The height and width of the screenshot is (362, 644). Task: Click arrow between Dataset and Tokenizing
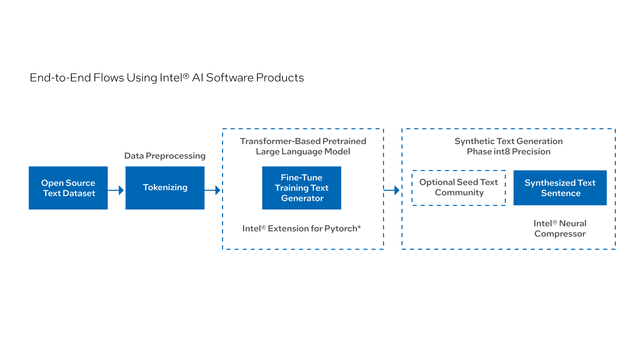116,190
